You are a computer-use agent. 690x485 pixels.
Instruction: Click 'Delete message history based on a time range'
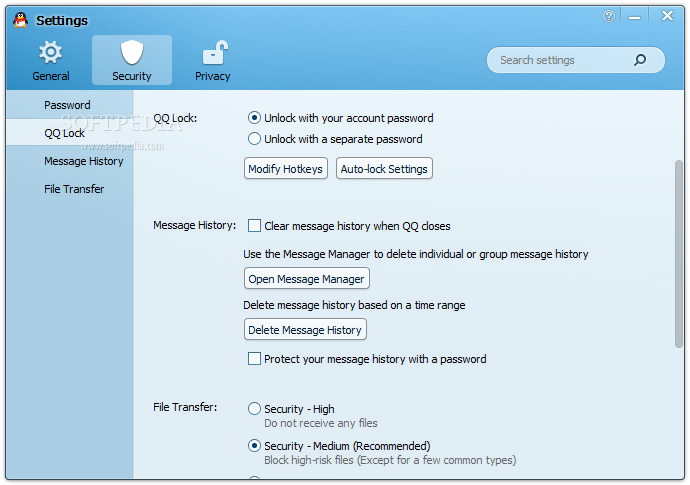[x=354, y=305]
